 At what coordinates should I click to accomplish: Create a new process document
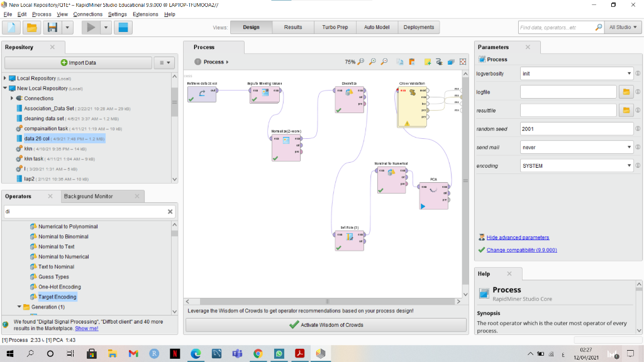(x=11, y=27)
